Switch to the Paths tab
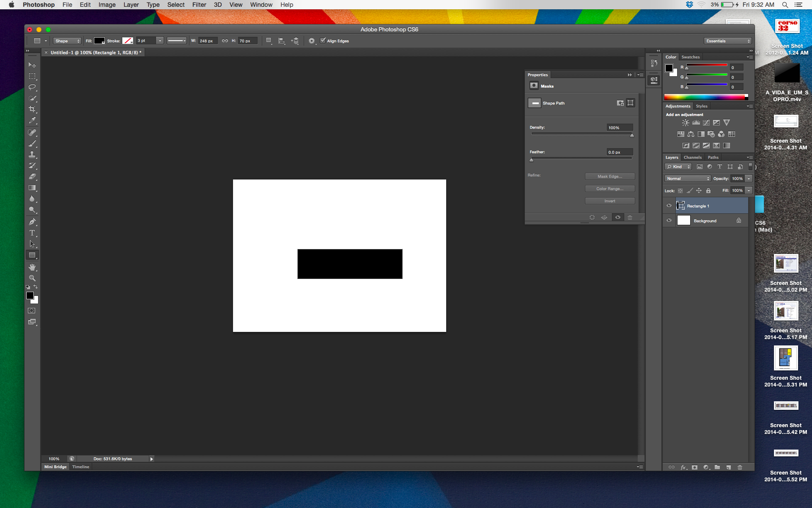The height and width of the screenshot is (508, 812). (x=713, y=157)
